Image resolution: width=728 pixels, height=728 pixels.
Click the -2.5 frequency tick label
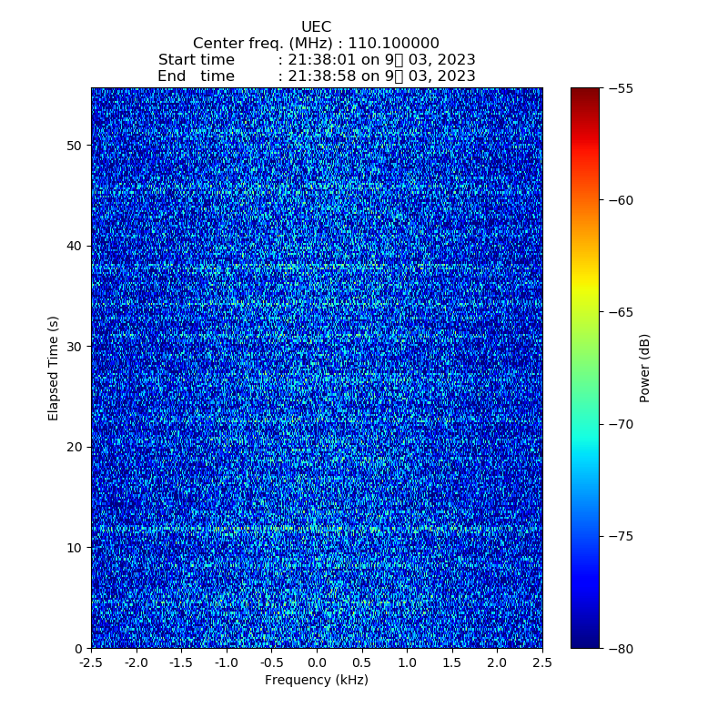pyautogui.click(x=91, y=663)
